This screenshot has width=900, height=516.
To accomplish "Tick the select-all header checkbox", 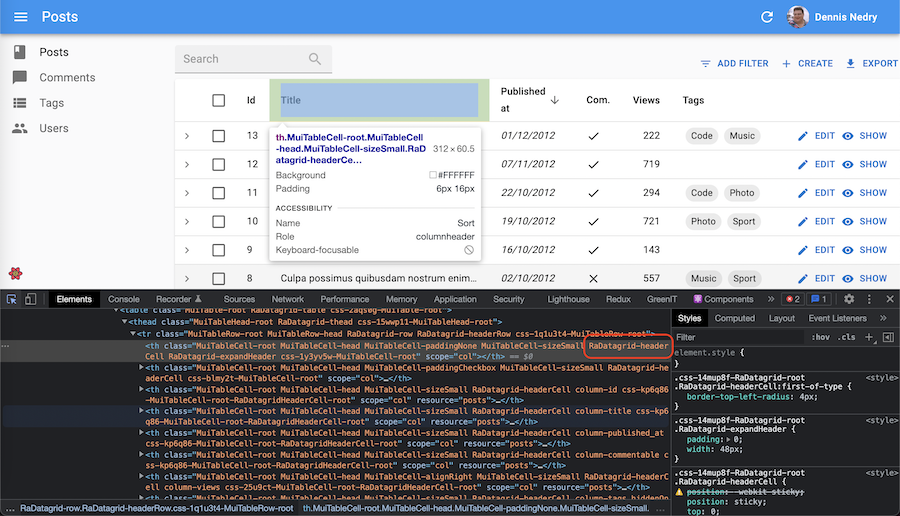I will pyautogui.click(x=219, y=100).
